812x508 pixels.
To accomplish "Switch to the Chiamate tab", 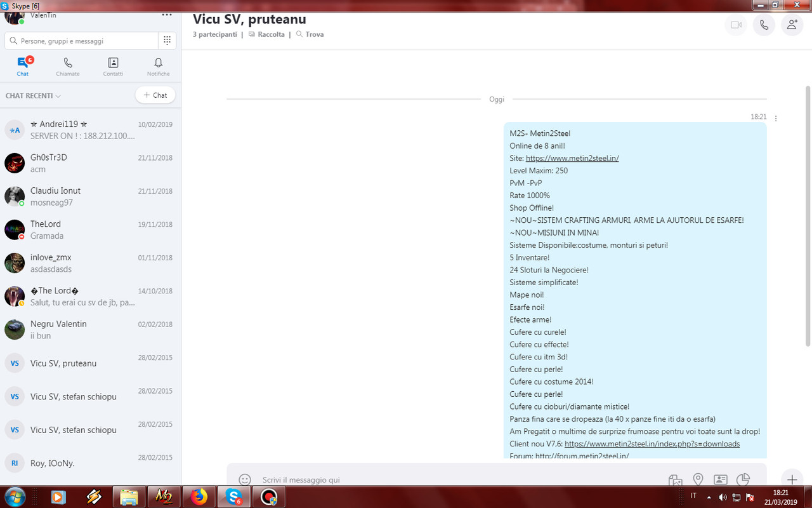I will [x=68, y=67].
